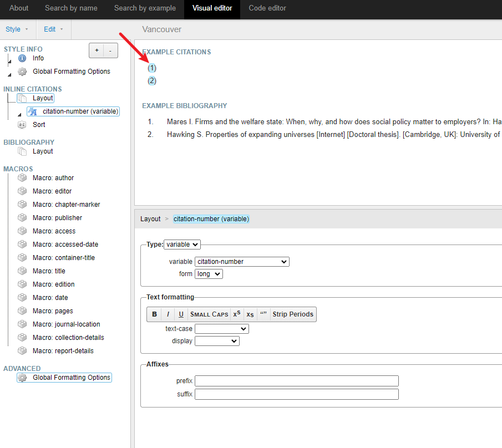Viewport: 502px width, 448px height.
Task: Toggle bold text formatting
Action: (x=154, y=314)
